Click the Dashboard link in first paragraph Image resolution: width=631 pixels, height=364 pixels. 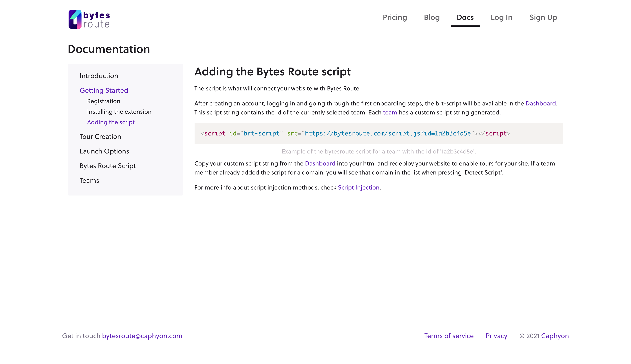coord(540,103)
